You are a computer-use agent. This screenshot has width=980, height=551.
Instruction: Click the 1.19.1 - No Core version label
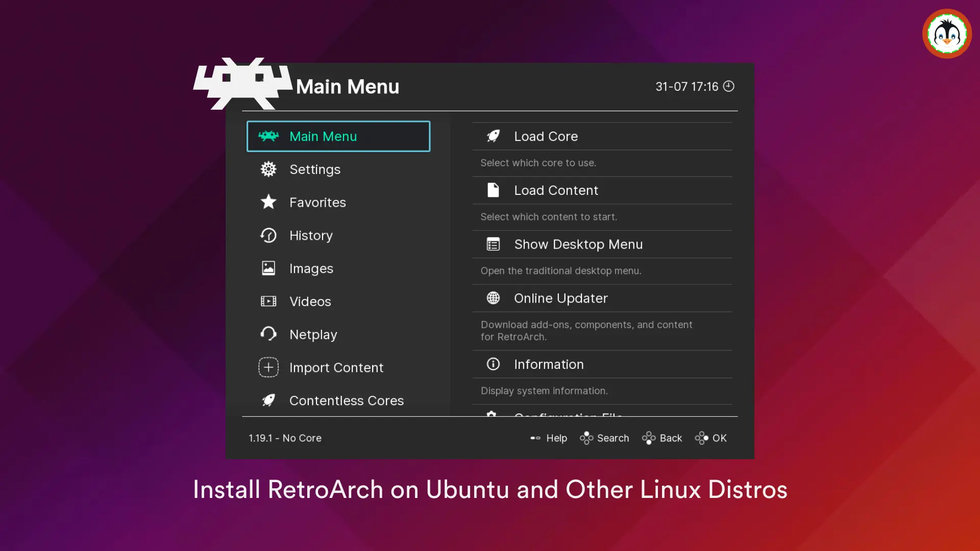tap(285, 438)
